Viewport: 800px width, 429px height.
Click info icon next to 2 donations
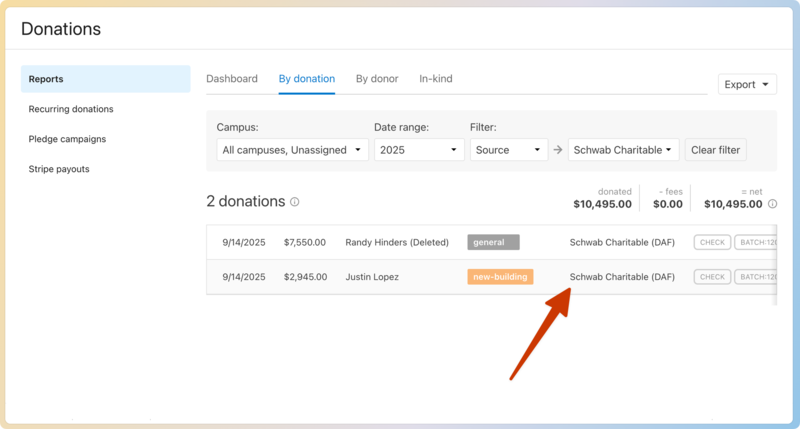pos(295,202)
